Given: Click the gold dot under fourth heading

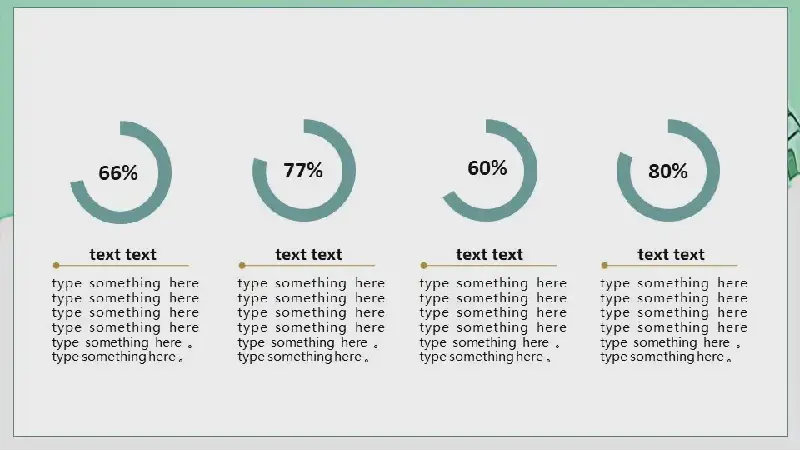Looking at the screenshot, I should point(605,265).
